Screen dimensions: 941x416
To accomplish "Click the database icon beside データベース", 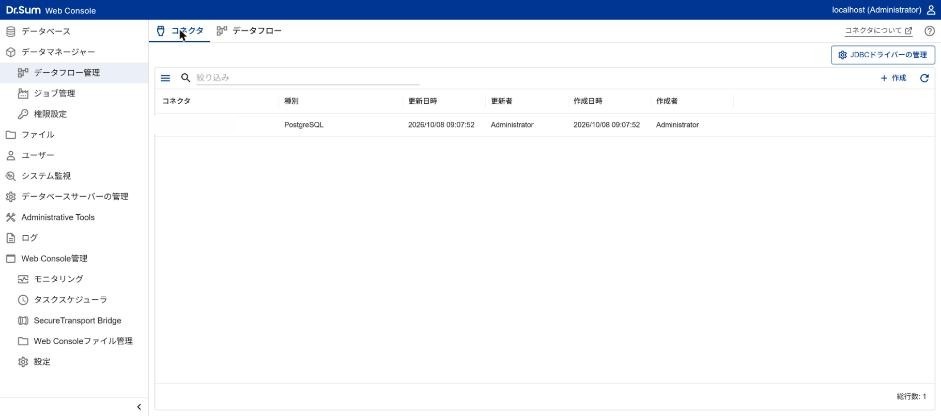I will click(10, 32).
